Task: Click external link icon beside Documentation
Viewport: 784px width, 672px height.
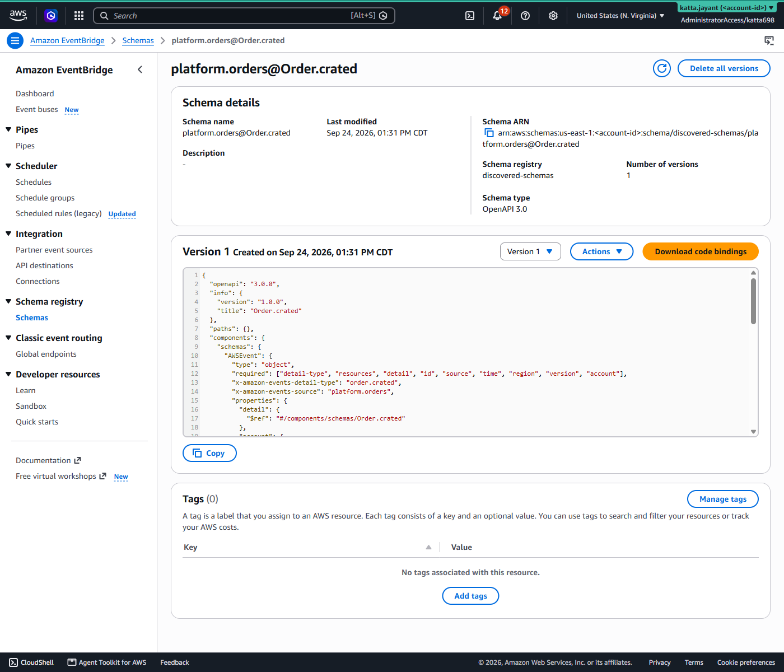Action: (78, 460)
